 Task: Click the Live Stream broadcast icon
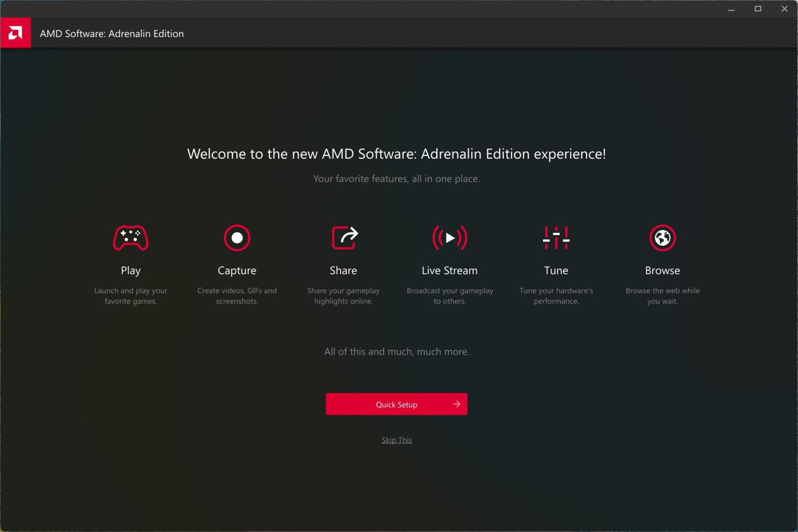[x=449, y=238]
